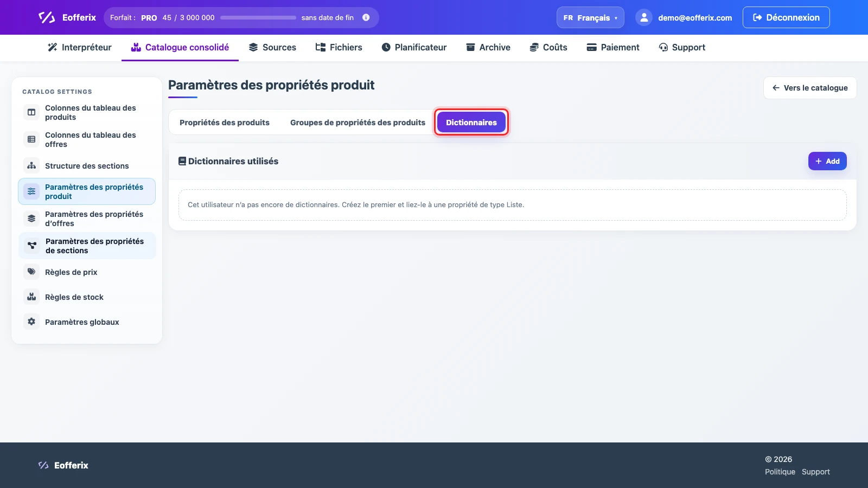Open the Coûts menu
Viewport: 868px width, 488px height.
[548, 47]
